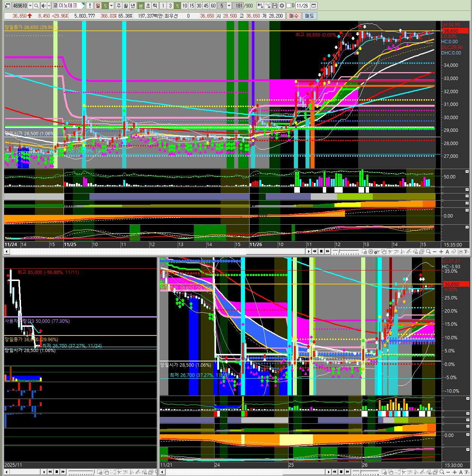Adjust zoom slider under upper chart
472x476 pixels.
point(346,252)
